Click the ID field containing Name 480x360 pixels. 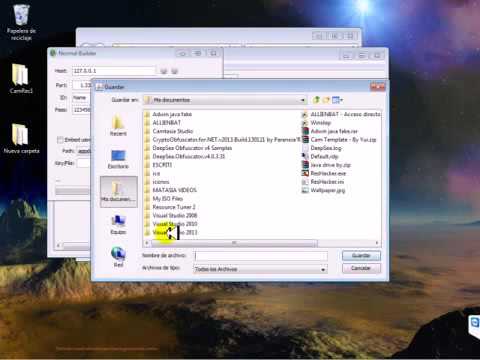(81, 98)
